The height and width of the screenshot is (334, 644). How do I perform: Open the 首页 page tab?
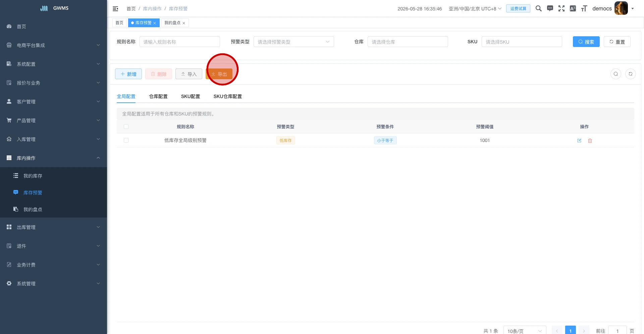coord(119,23)
